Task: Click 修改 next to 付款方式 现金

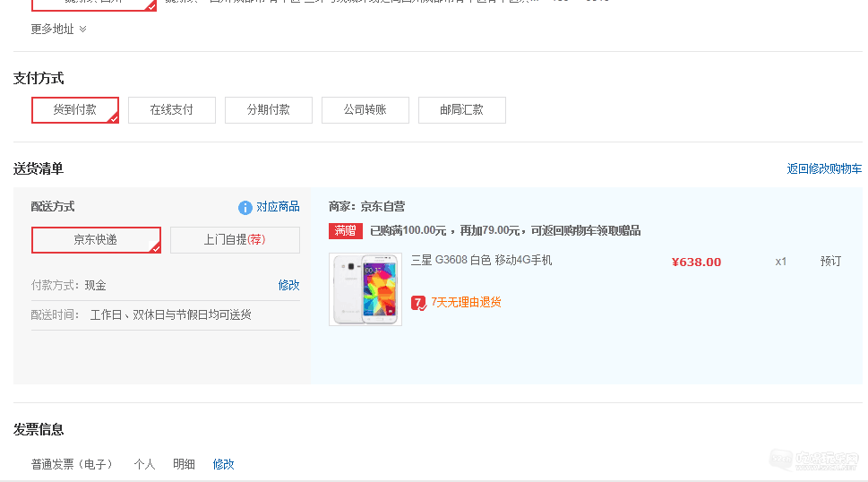Action: click(289, 285)
